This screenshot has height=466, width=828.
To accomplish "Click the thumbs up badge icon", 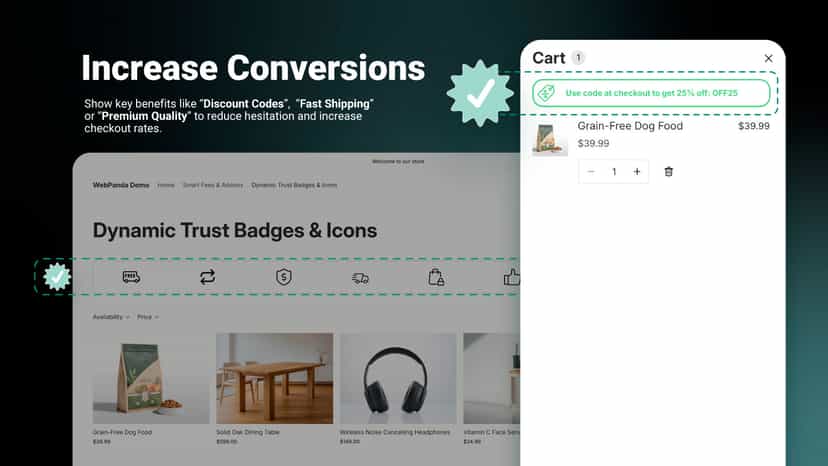I will pos(511,277).
